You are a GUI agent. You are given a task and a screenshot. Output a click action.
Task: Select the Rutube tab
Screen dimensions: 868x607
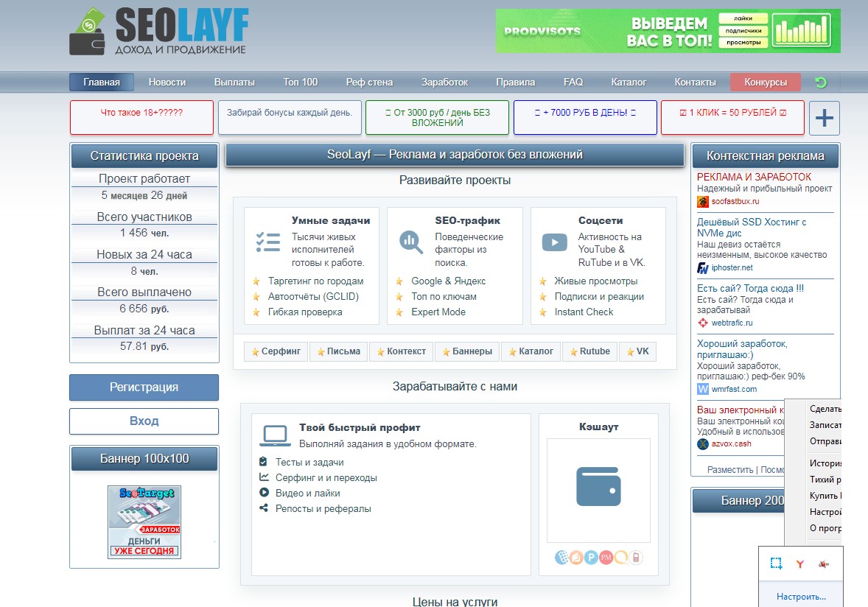(x=589, y=351)
